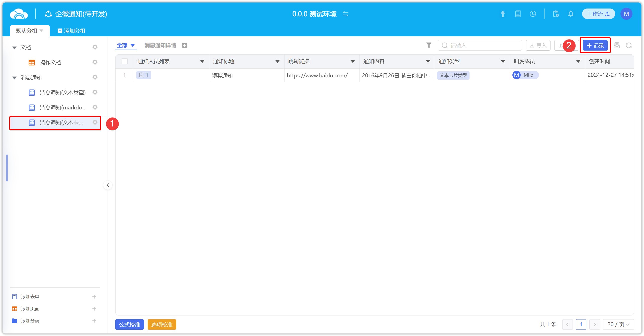Open the 通知人员列表 column dropdown
Screen dimensions: 644x336
click(x=202, y=61)
